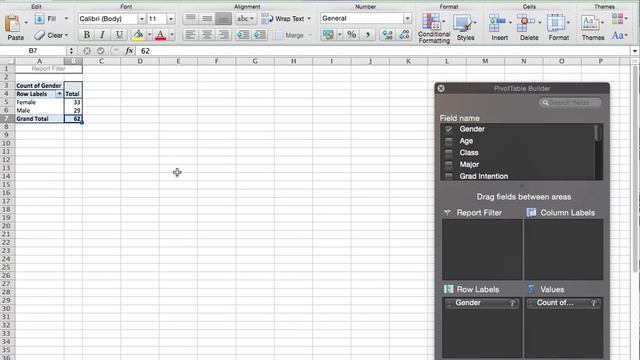Apply comma style
The height and width of the screenshot is (360, 640).
coord(368,35)
